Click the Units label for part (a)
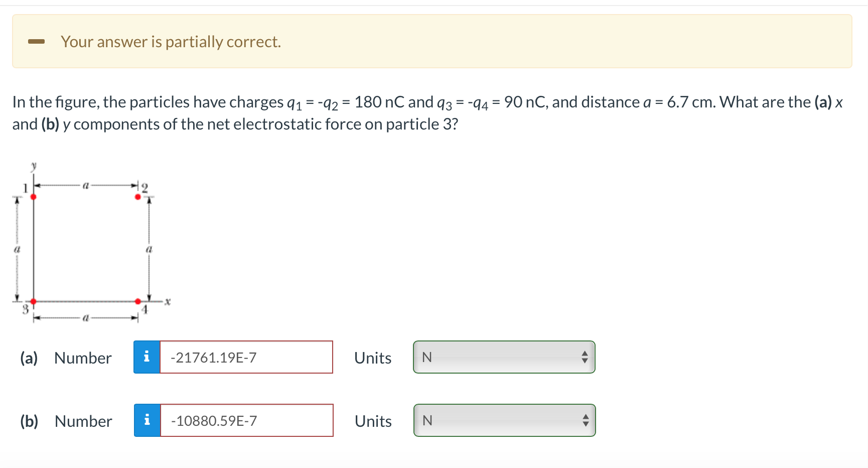Viewport: 868px width, 468px height. click(x=373, y=358)
